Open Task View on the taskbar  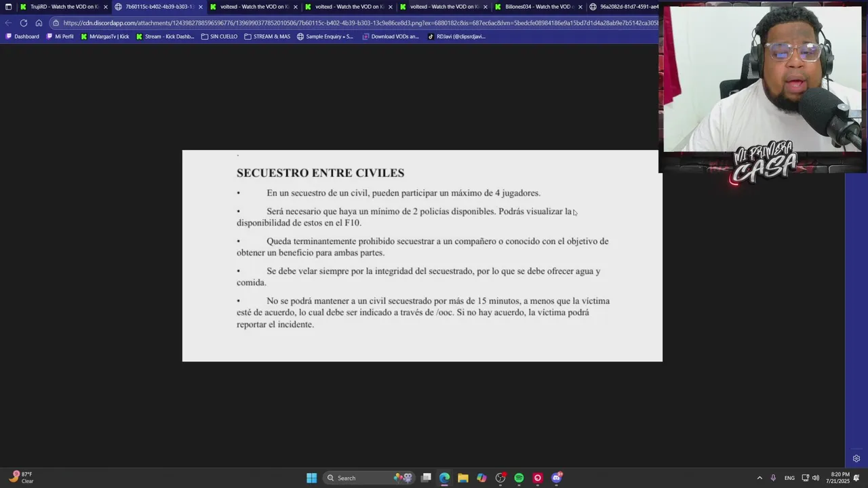pos(426,478)
